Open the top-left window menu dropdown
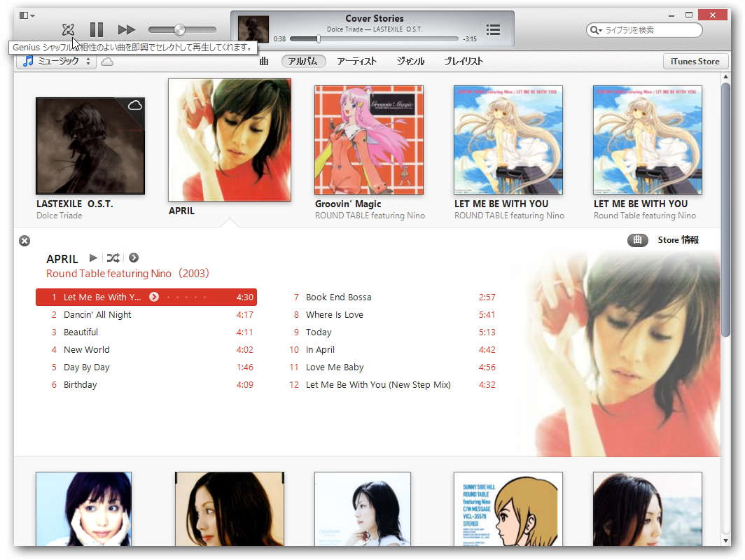This screenshot has width=745, height=560. (27, 15)
